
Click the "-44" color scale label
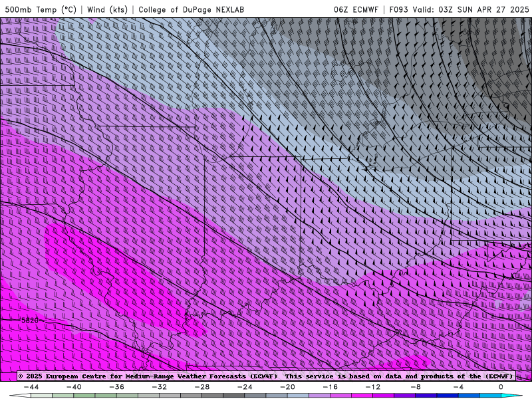31,387
